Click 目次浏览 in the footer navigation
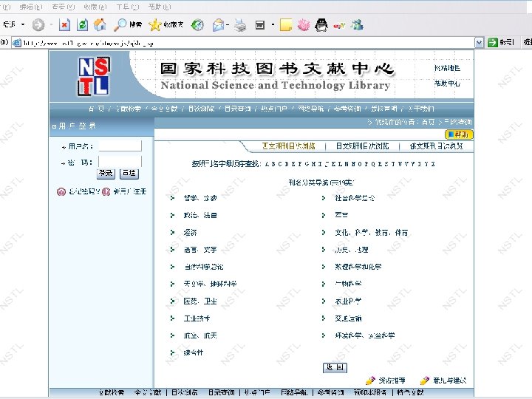 (x=185, y=392)
